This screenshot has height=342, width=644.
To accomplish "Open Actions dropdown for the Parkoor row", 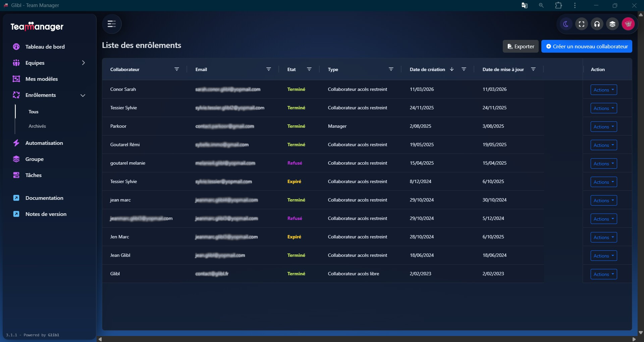I will tap(603, 127).
